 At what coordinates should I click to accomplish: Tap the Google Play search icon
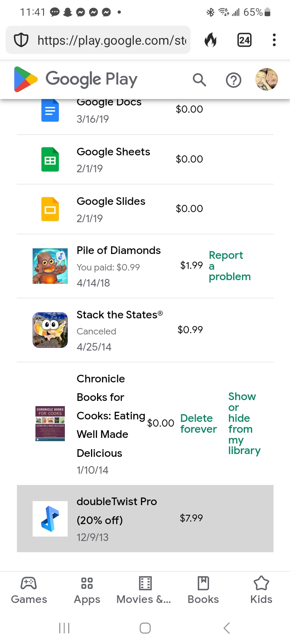click(199, 80)
